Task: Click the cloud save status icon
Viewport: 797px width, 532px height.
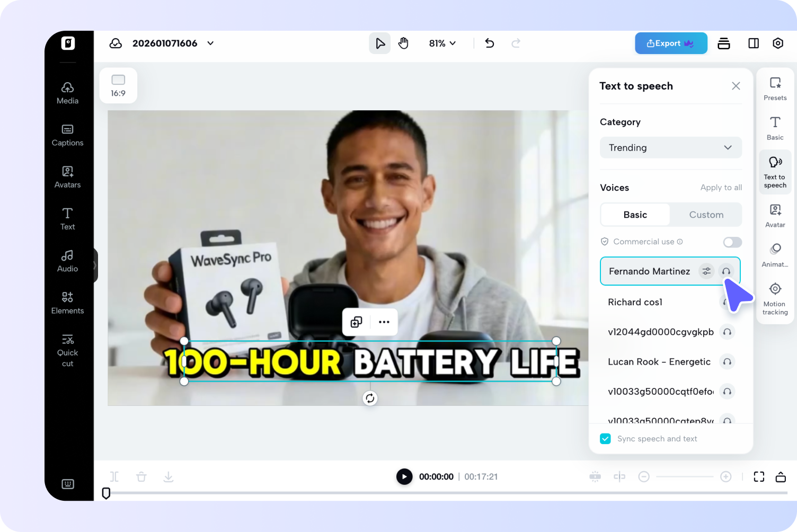Action: [116, 43]
